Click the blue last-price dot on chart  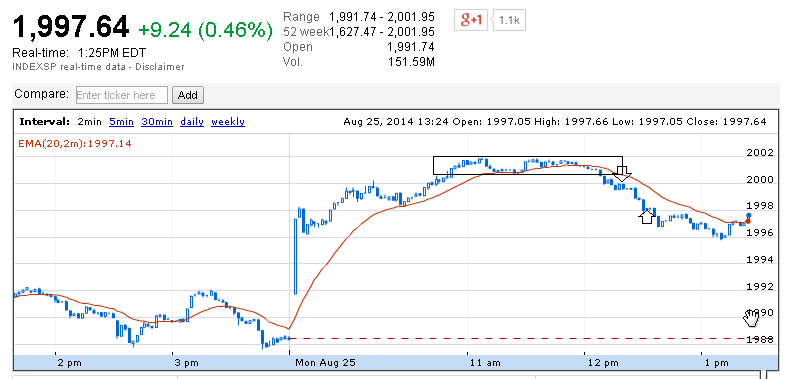pyautogui.click(x=749, y=216)
